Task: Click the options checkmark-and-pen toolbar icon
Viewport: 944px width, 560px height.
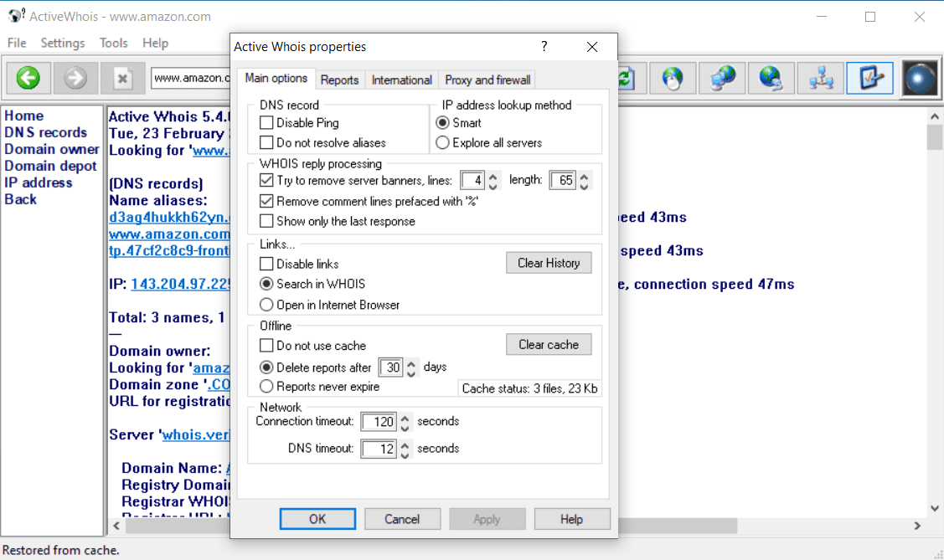Action: point(870,78)
